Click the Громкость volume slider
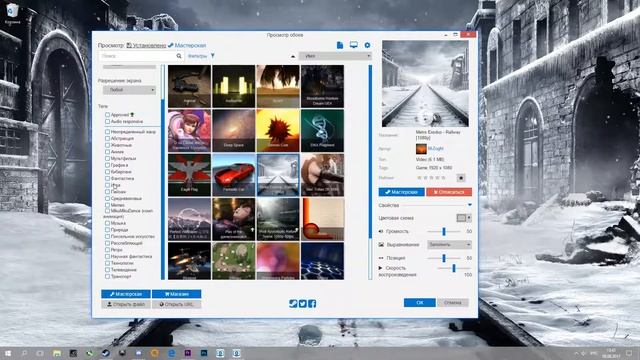 [x=444, y=231]
